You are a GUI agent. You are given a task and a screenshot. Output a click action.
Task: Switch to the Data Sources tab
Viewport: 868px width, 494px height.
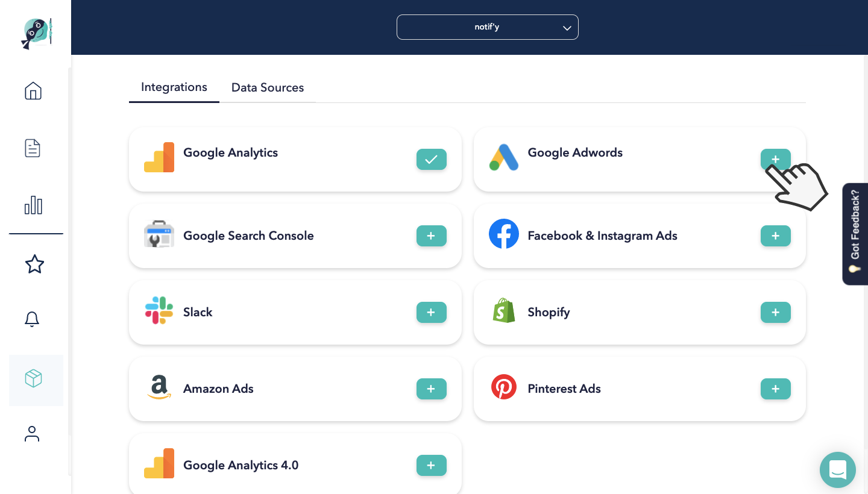tap(267, 88)
